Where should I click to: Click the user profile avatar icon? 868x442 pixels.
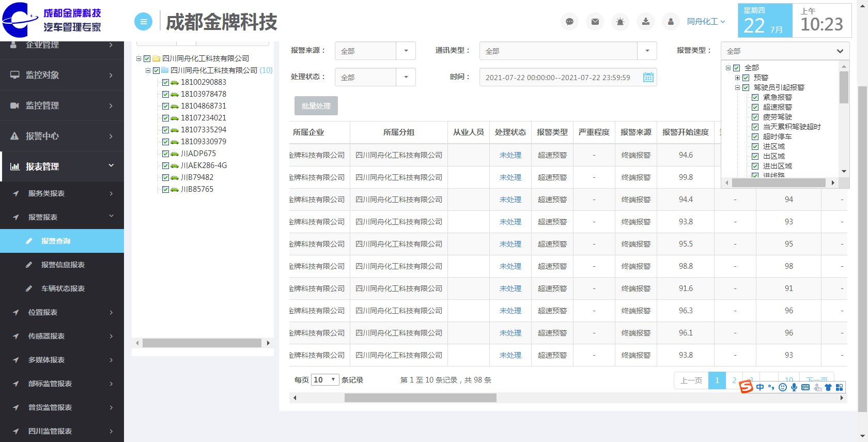pyautogui.click(x=671, y=22)
